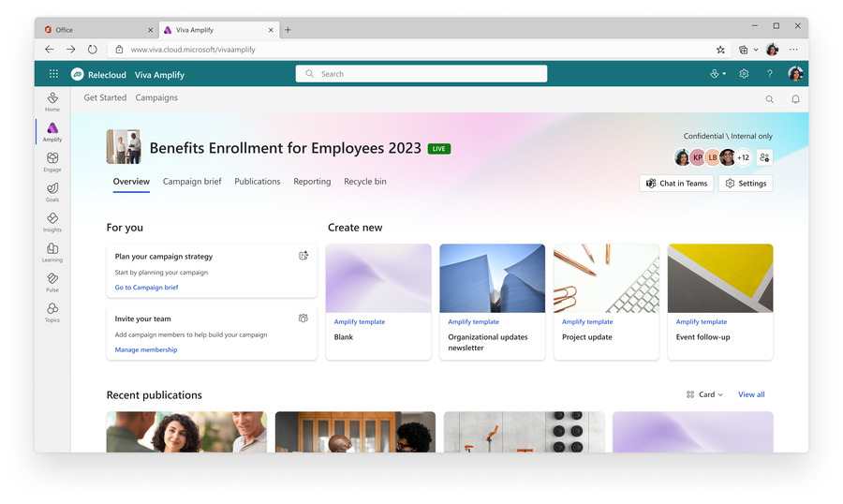Select Amplify in the sidebar
Screen dimensions: 843x504
point(52,132)
